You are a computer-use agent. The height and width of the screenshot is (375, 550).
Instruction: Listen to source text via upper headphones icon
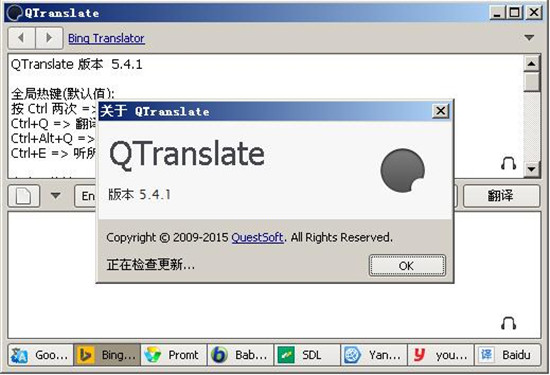[508, 164]
